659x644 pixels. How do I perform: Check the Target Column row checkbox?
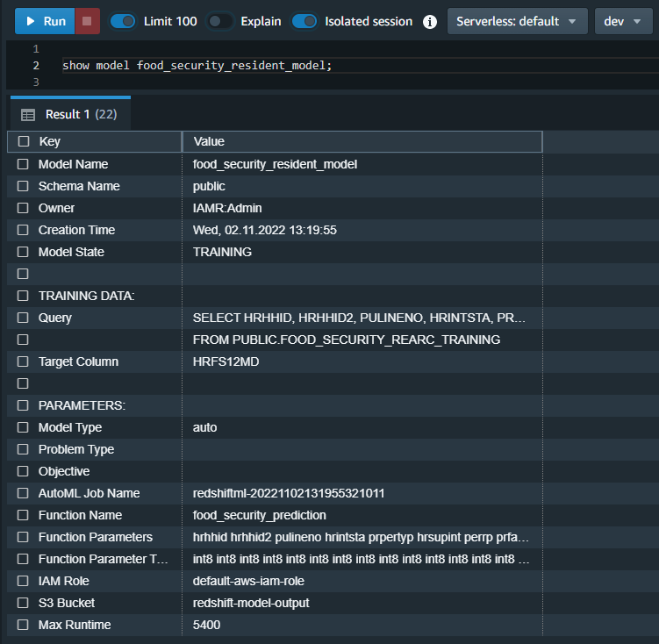click(23, 361)
